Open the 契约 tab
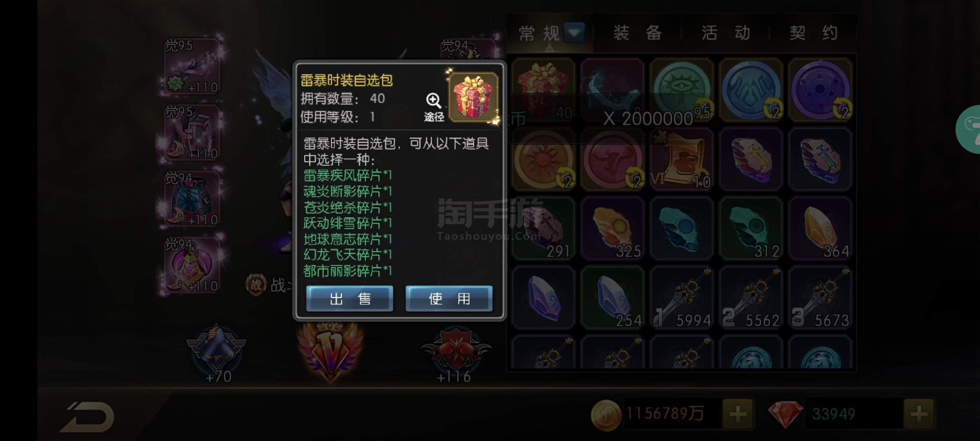980x441 pixels. click(814, 33)
